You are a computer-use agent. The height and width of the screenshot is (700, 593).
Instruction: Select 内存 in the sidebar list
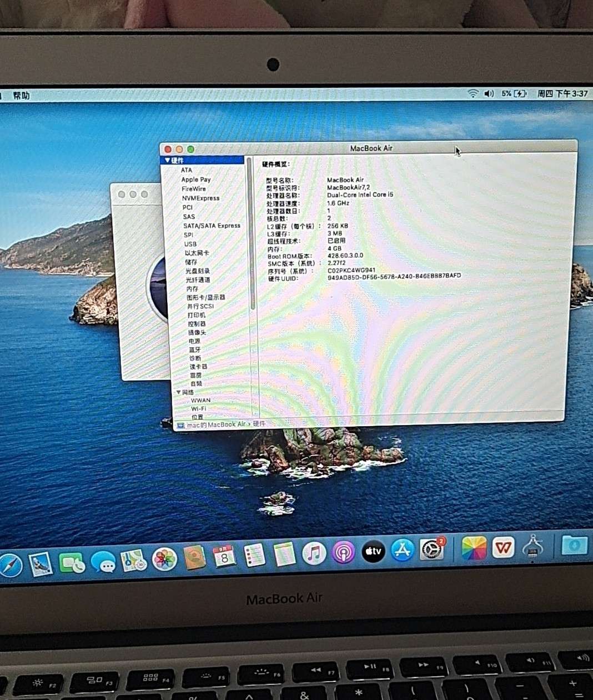(x=192, y=289)
